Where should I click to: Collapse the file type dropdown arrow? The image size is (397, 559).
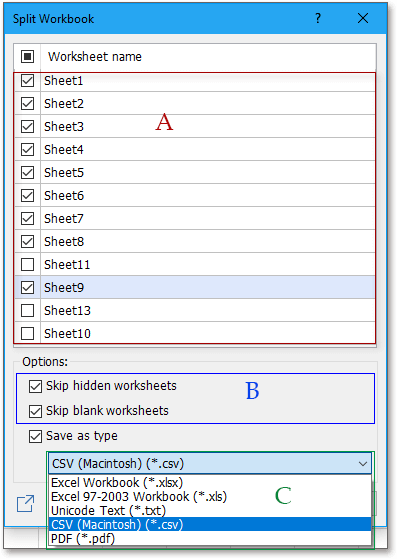(363, 464)
